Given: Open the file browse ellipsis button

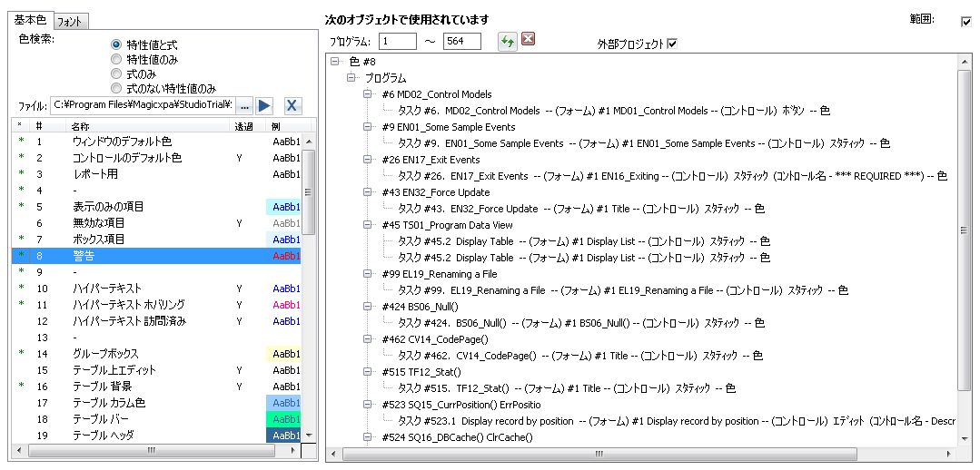Looking at the screenshot, I should 245,105.
